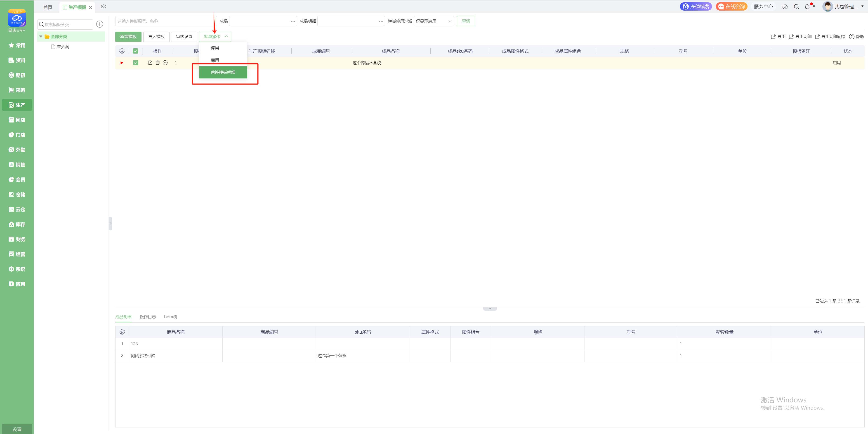Click the 导出 export link
Viewport: 868px width, 434px height.
(778, 37)
